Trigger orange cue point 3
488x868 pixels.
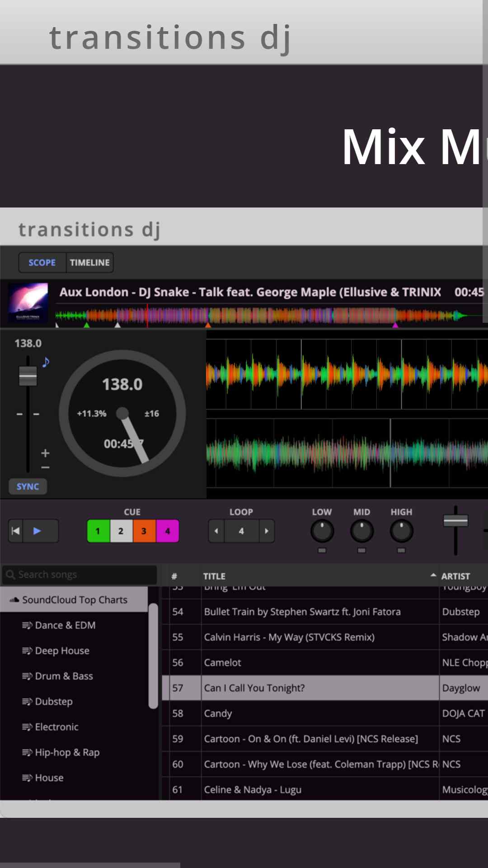(x=144, y=531)
